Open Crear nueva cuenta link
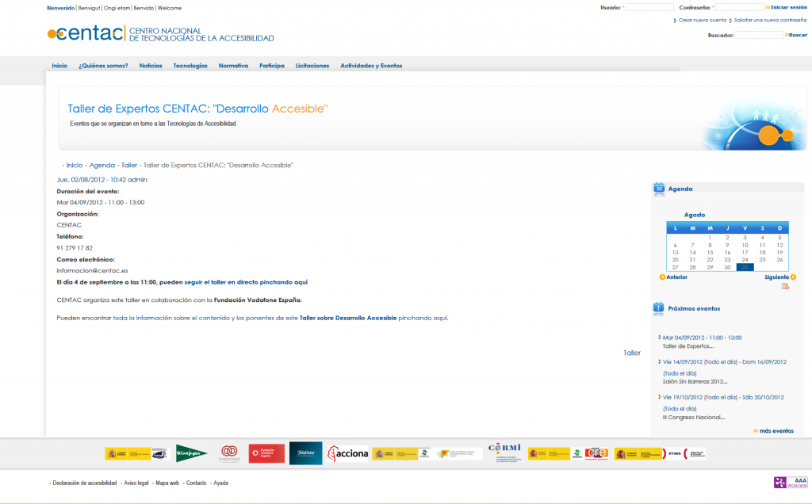812x504 pixels. coord(701,19)
